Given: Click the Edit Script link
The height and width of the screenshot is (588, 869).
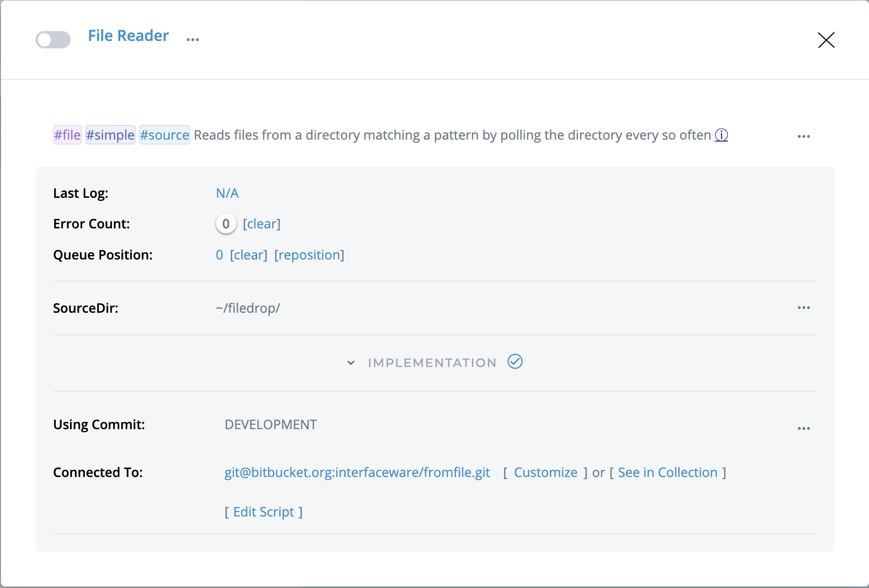Looking at the screenshot, I should pyautogui.click(x=263, y=512).
